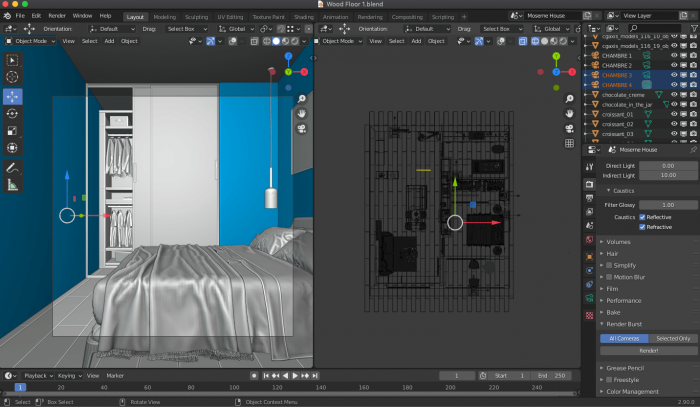
Task: Open the Object properties orange square tab
Action: point(589,257)
